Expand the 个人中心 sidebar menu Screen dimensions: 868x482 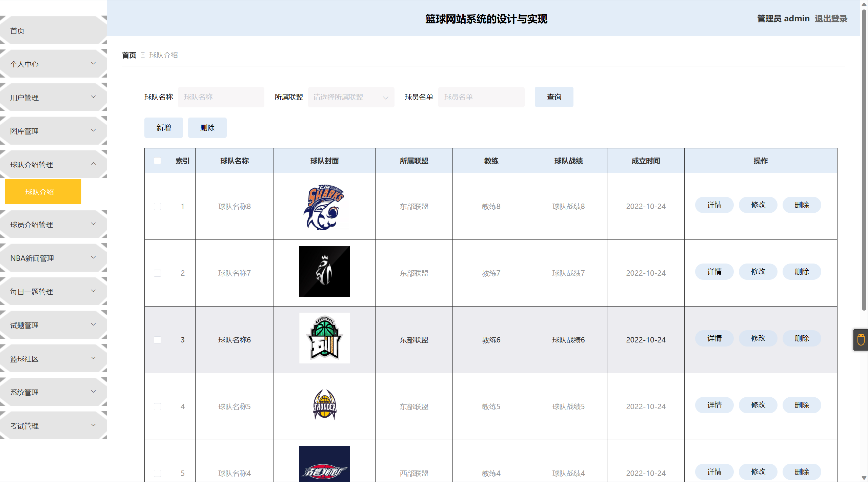point(53,64)
